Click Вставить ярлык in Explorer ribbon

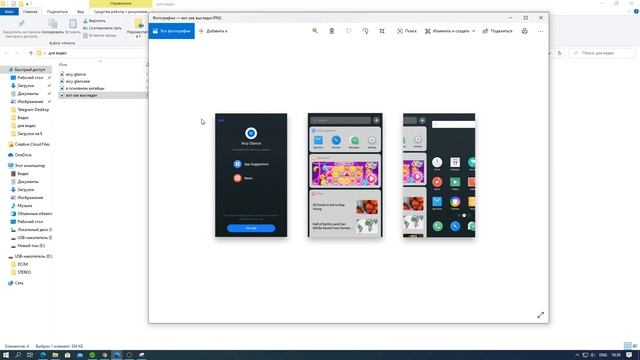click(x=100, y=36)
